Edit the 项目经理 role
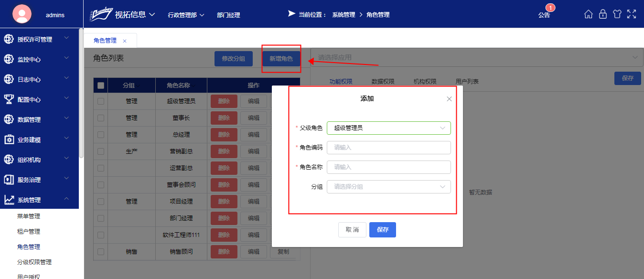644x279 pixels. coord(254,202)
